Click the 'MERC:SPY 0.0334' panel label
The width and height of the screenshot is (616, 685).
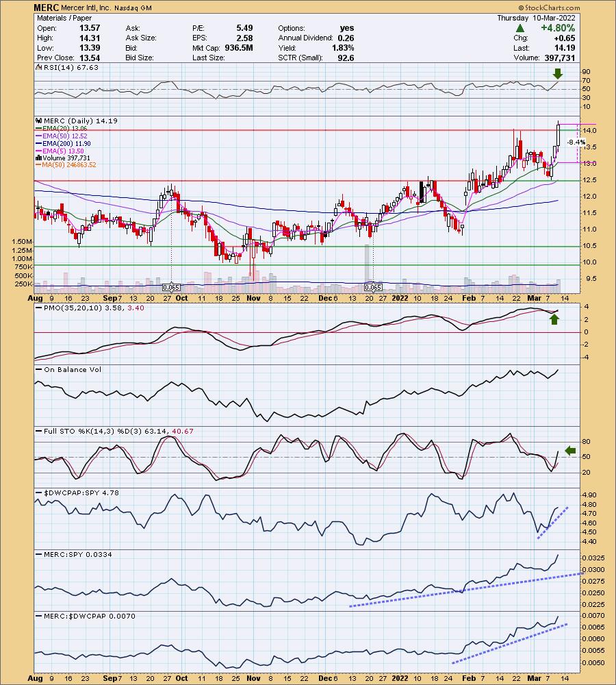coord(78,554)
